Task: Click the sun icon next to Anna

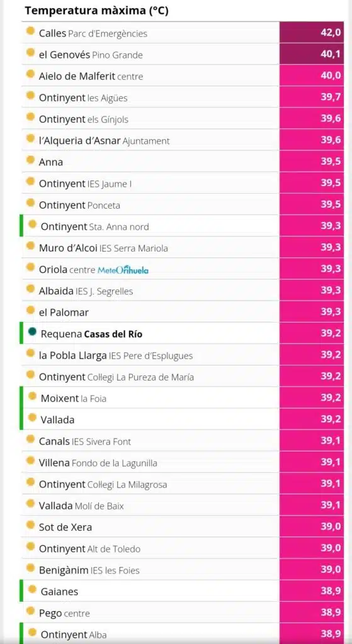Action: click(30, 160)
